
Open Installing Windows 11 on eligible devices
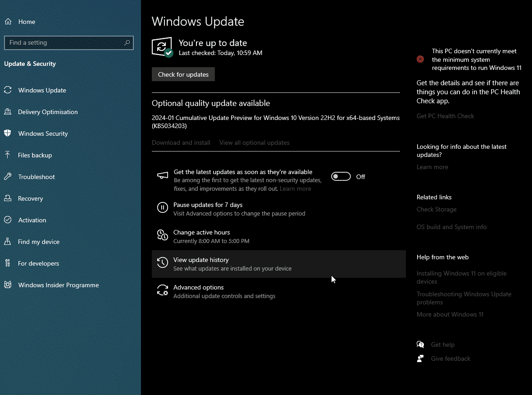(461, 277)
